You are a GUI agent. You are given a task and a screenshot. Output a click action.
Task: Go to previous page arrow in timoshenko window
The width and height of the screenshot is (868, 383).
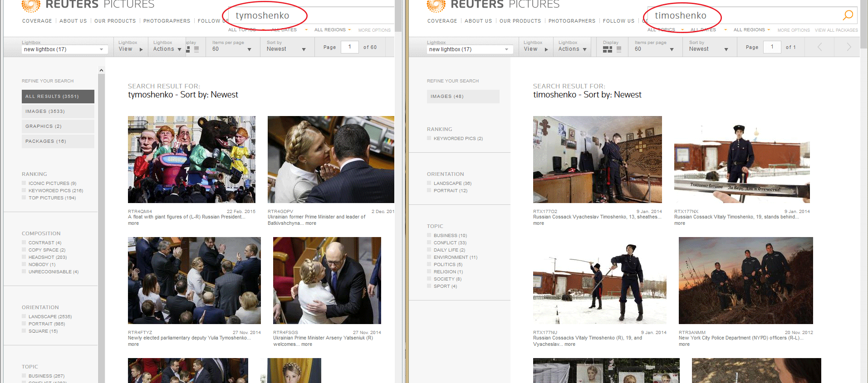(x=819, y=47)
